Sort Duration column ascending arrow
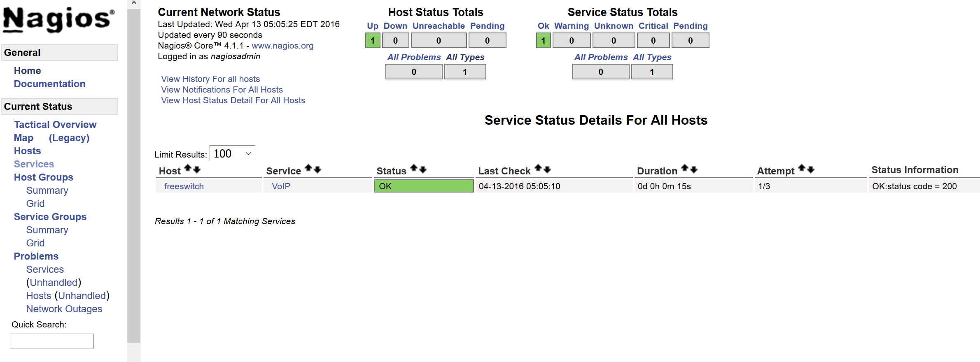Screen dimensions: 980x362 pos(685,168)
